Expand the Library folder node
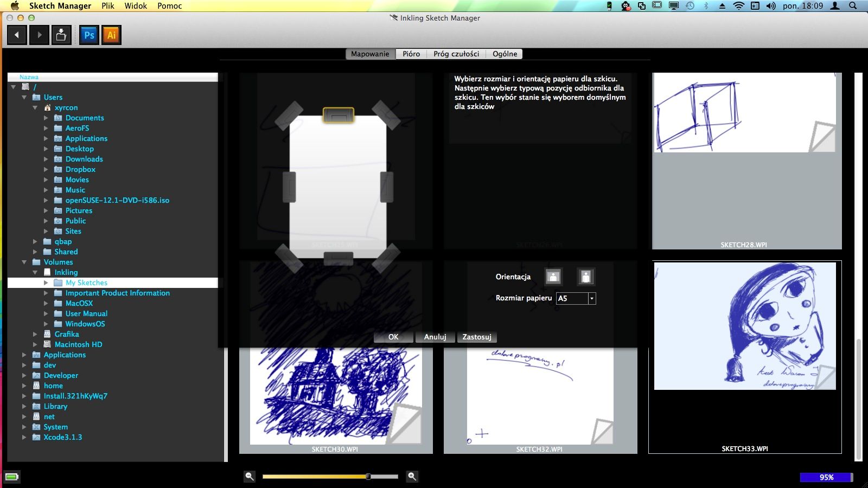The height and width of the screenshot is (488, 868). [24, 406]
